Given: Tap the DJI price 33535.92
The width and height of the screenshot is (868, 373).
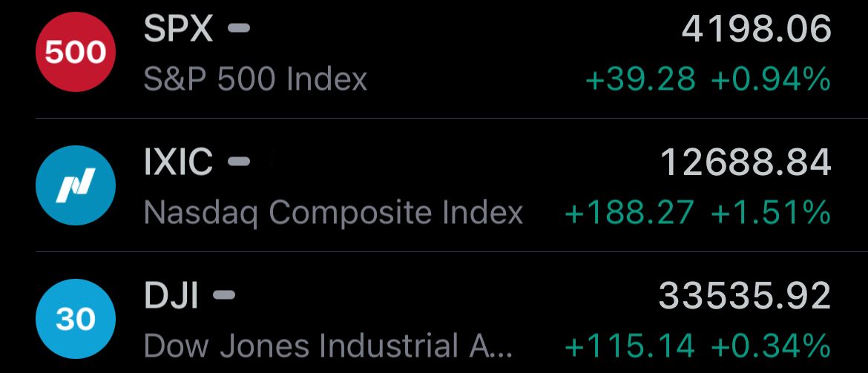Looking at the screenshot, I should click(745, 296).
